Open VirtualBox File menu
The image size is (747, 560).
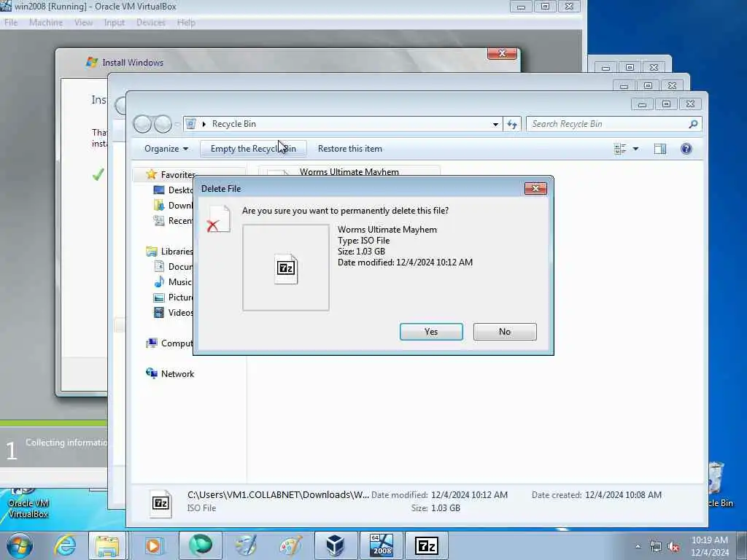click(11, 23)
